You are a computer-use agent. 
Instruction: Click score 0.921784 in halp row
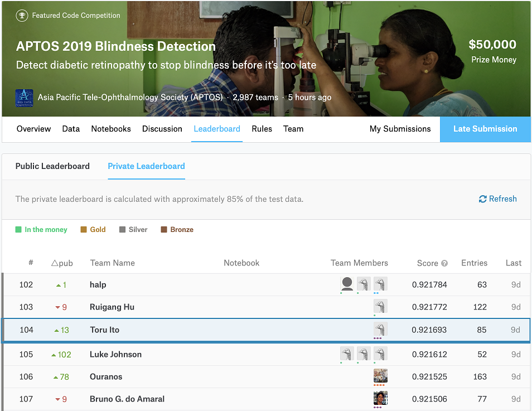[429, 285]
